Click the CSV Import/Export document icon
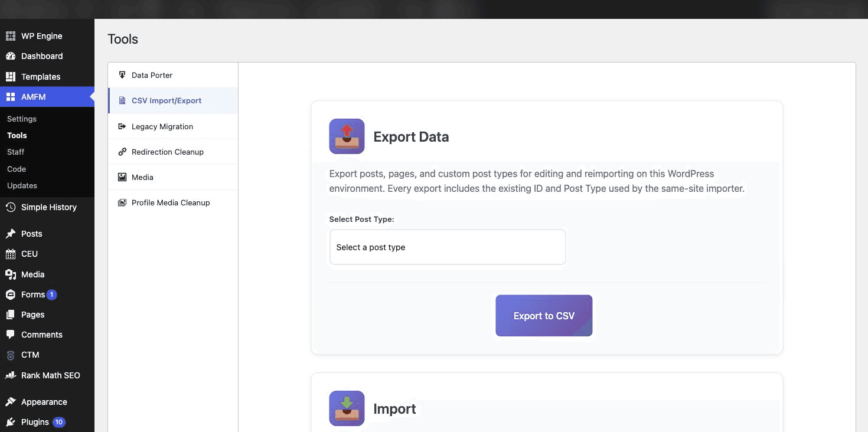Image resolution: width=868 pixels, height=432 pixels. click(x=122, y=101)
